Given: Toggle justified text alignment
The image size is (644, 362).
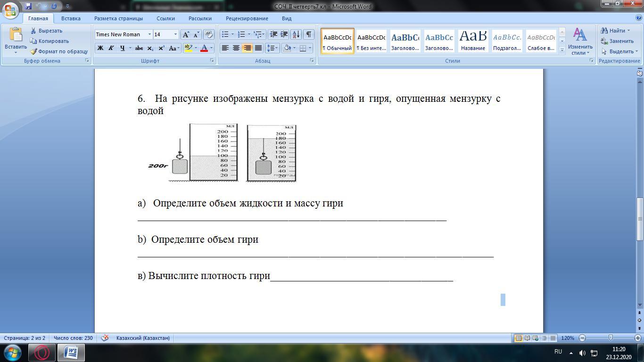Looking at the screenshot, I should point(258,48).
